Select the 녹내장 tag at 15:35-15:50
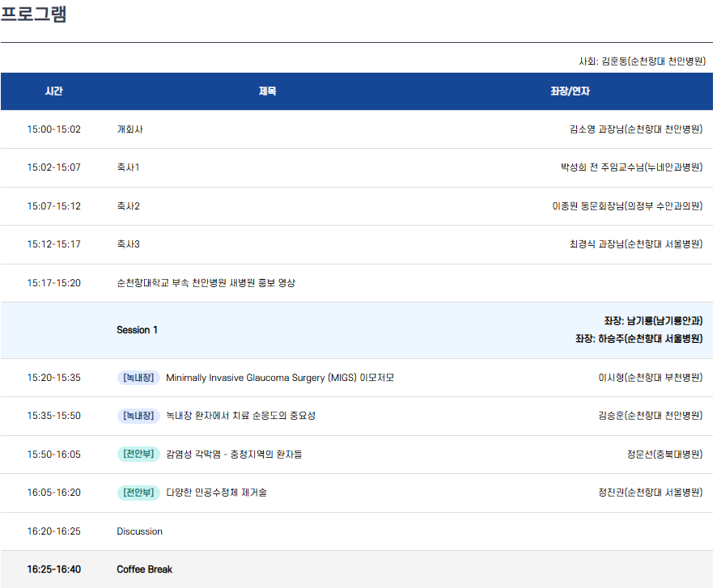The height and width of the screenshot is (588, 717). (x=138, y=416)
